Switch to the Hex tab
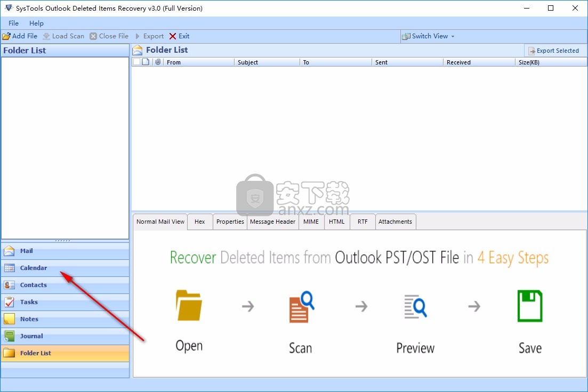588x392 pixels. pyautogui.click(x=200, y=222)
